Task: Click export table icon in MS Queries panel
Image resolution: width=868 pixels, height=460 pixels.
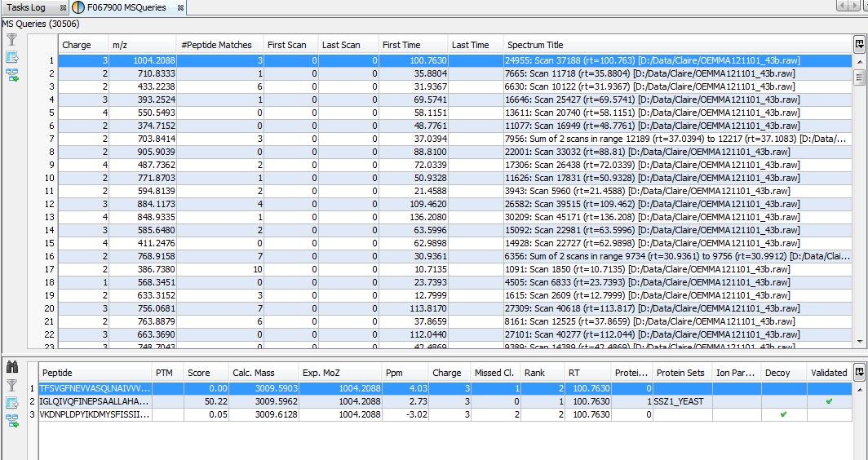Action: (12, 57)
